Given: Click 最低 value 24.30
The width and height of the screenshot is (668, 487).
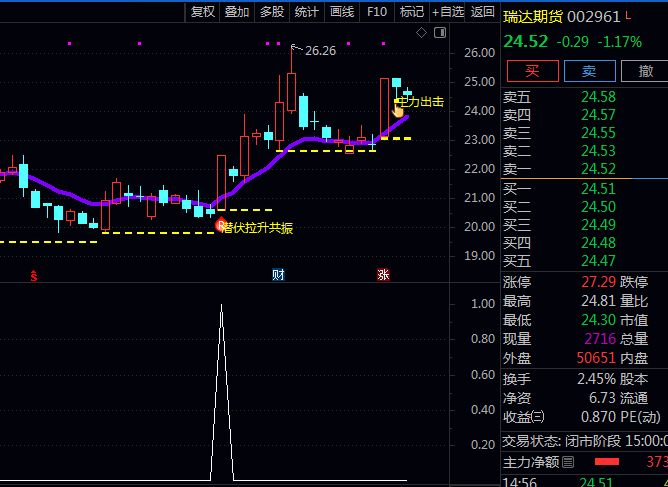Looking at the screenshot, I should click(x=598, y=320).
